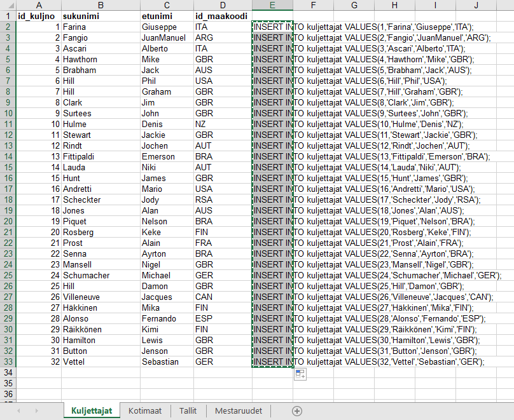Screen dimensions: 514x420
Task: Click the previous sheet navigation arrow
Action: pyautogui.click(x=18, y=411)
